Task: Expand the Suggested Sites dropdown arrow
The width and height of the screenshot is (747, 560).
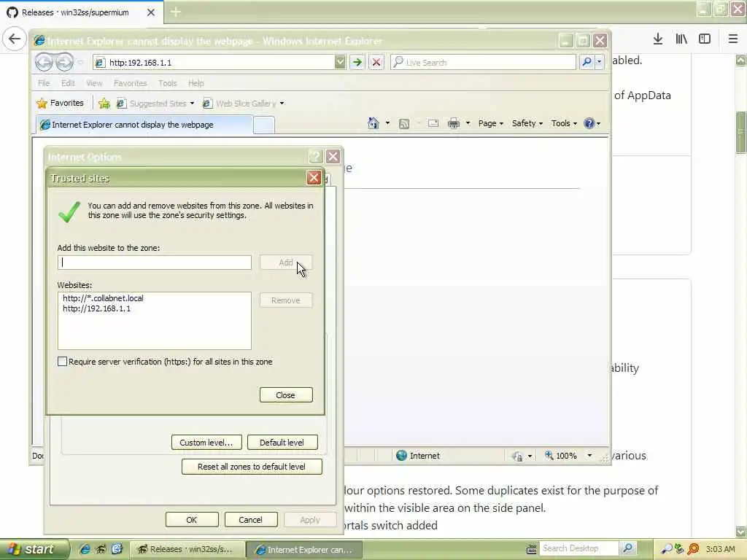Action: pyautogui.click(x=192, y=104)
